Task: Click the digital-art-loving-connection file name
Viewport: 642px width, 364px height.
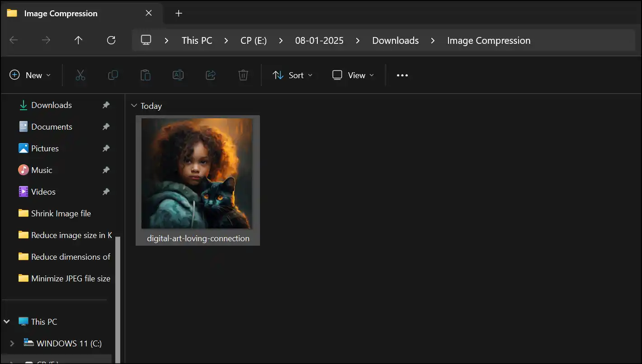Action: [x=198, y=238]
